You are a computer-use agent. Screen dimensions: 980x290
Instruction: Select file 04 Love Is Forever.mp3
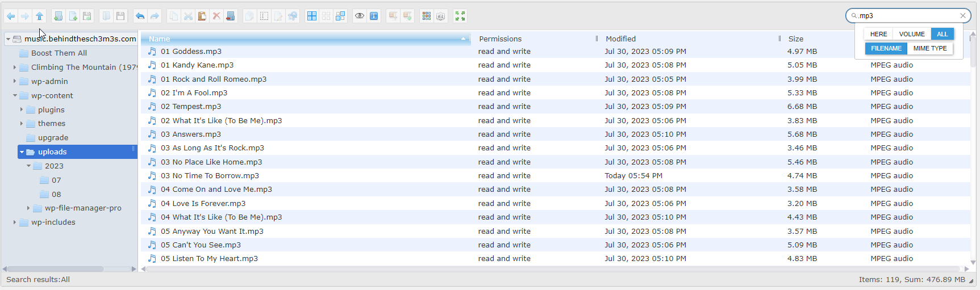tap(556, 203)
